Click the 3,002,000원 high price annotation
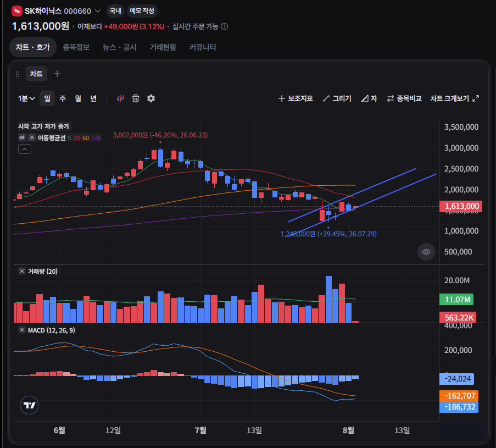Viewport: 496px width, 448px height. 160,135
